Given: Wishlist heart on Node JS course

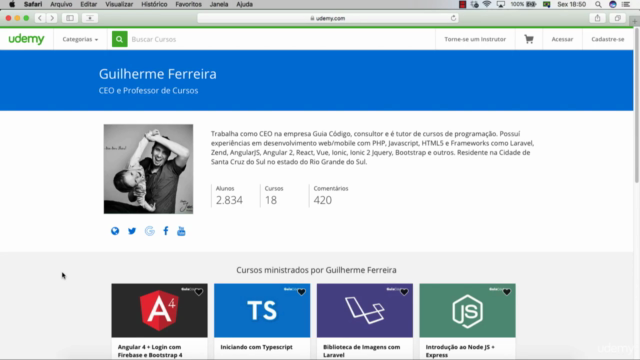Looking at the screenshot, I should (507, 292).
